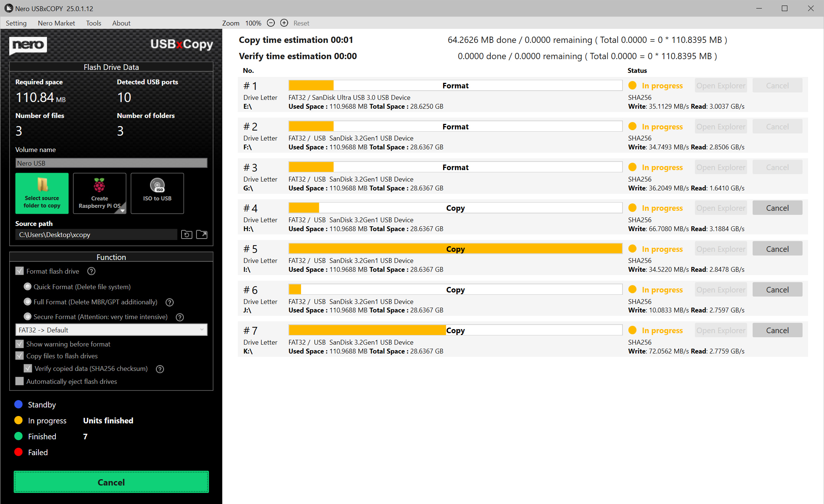The image size is (824, 504).
Task: Click the Volume name input field
Action: 111,163
